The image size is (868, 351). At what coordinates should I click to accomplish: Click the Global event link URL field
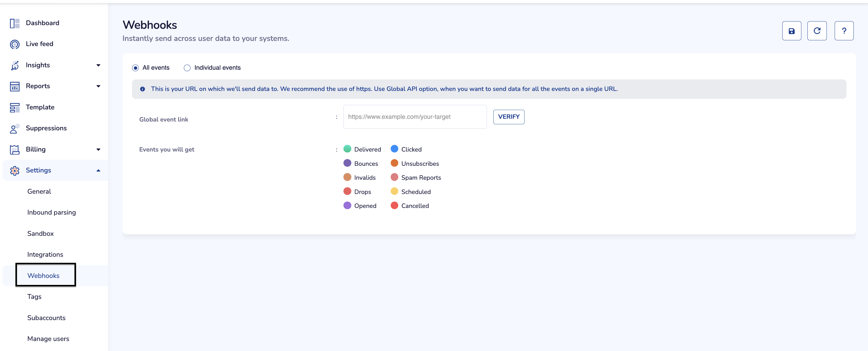coord(414,117)
